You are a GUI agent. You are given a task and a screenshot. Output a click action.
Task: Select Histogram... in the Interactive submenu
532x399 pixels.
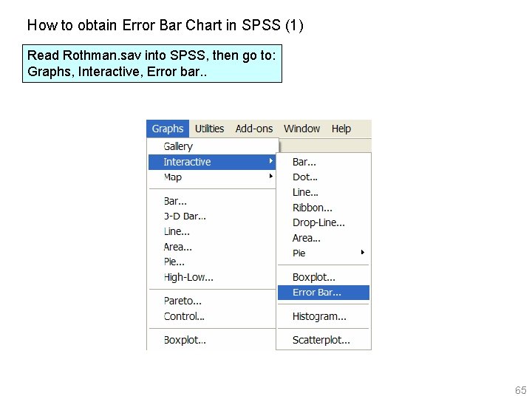324,316
